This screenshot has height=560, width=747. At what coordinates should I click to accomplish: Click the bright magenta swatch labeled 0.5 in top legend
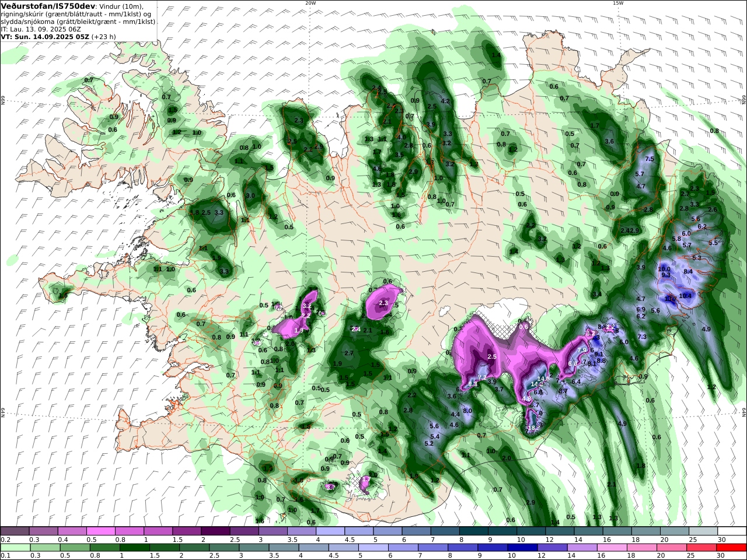click(x=101, y=531)
